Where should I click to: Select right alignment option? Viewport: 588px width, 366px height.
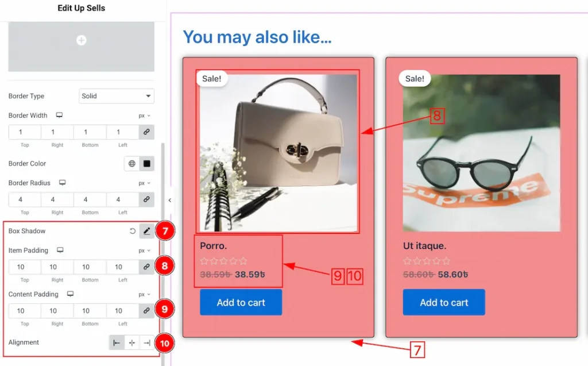[147, 343]
